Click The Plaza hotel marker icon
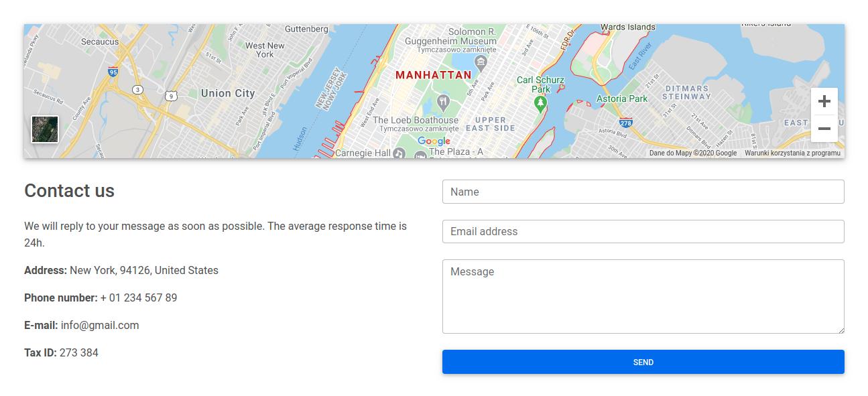 tap(420, 155)
